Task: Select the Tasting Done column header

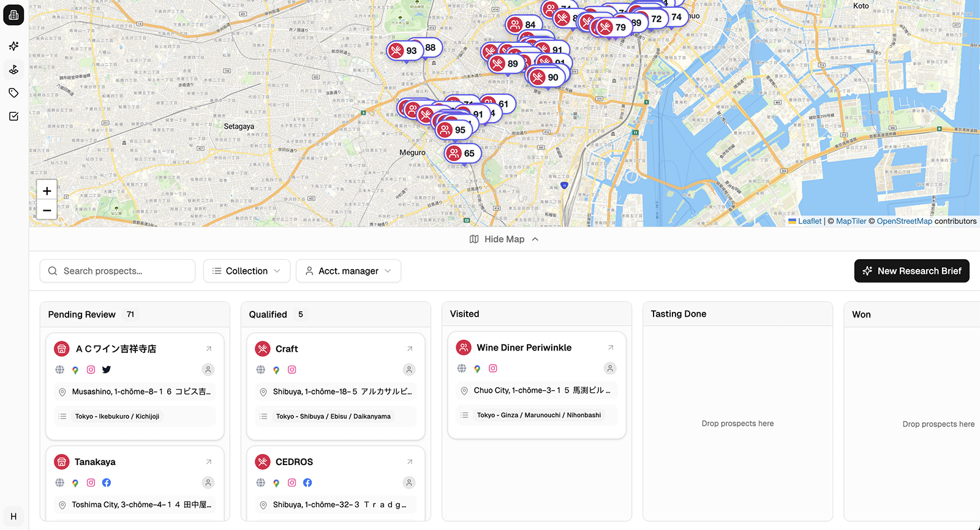Action: pos(678,314)
